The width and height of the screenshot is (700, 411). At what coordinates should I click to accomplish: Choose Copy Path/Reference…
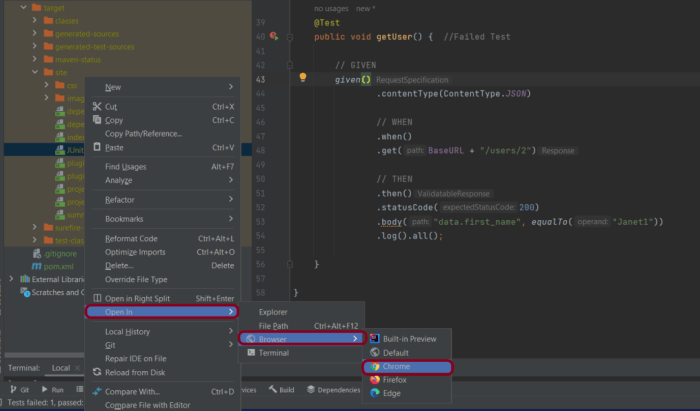[163, 133]
